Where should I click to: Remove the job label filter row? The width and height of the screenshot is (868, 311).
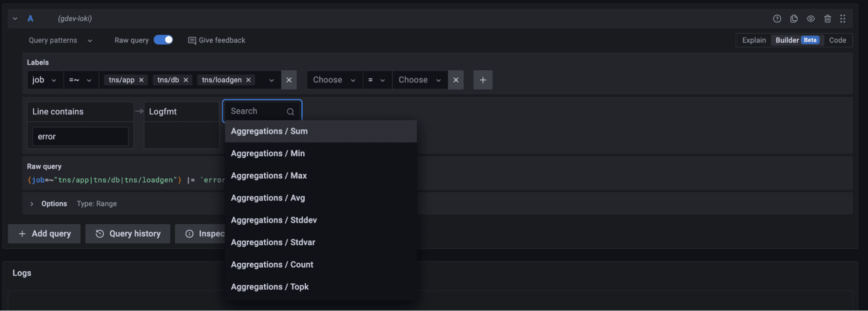(289, 80)
